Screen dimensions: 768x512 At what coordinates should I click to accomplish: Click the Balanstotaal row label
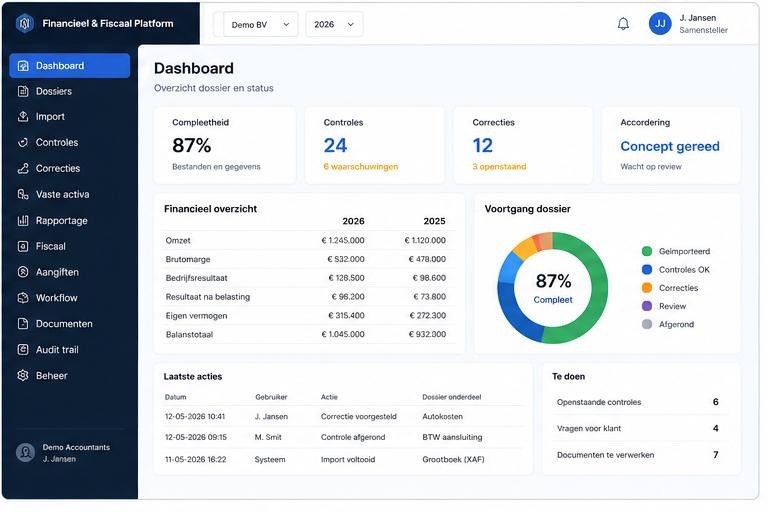[189, 335]
